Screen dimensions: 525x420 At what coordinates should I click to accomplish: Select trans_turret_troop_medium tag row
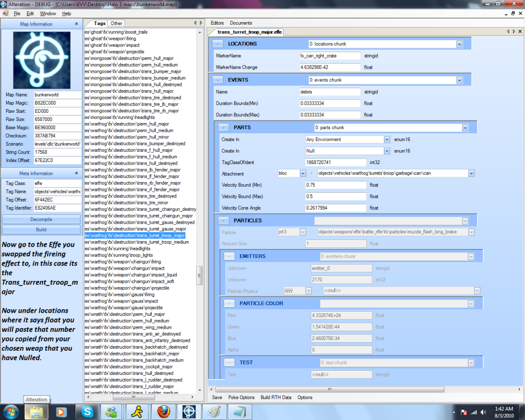(136, 242)
